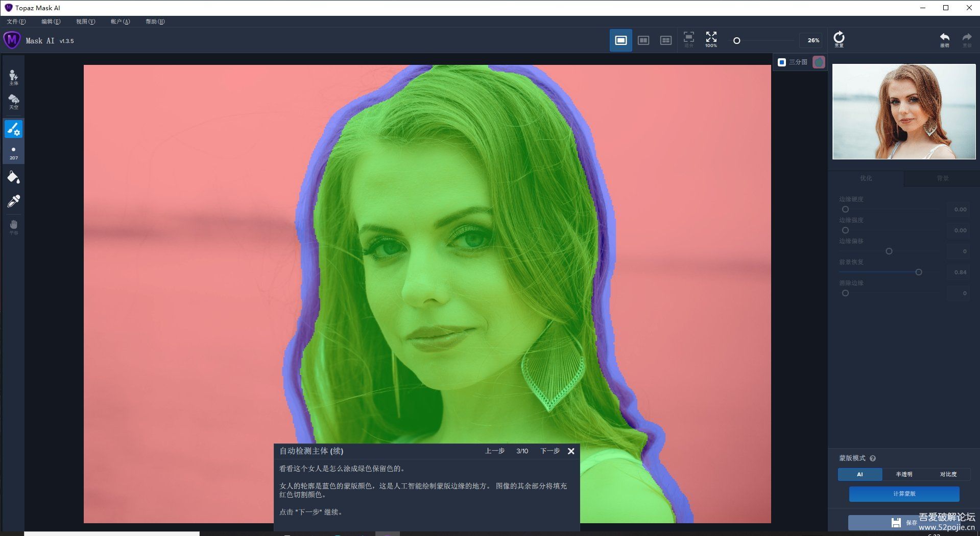Switch to split view mode
The image size is (980, 536).
point(643,39)
